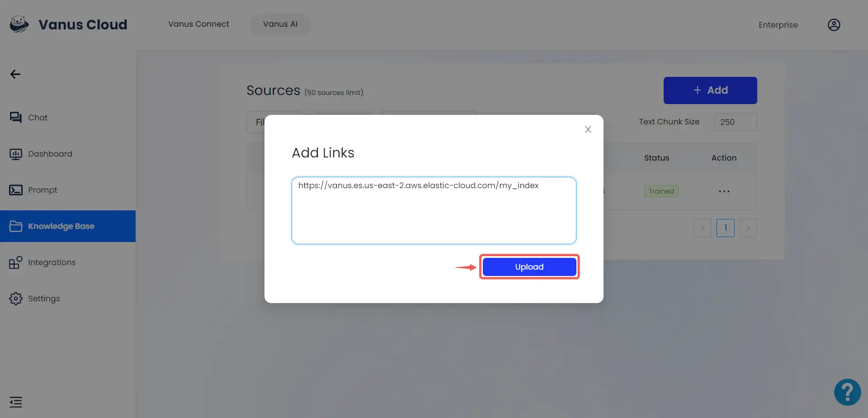This screenshot has height=418, width=868.
Task: Click the Vanus Cloud otter logo
Action: pyautogui.click(x=19, y=24)
